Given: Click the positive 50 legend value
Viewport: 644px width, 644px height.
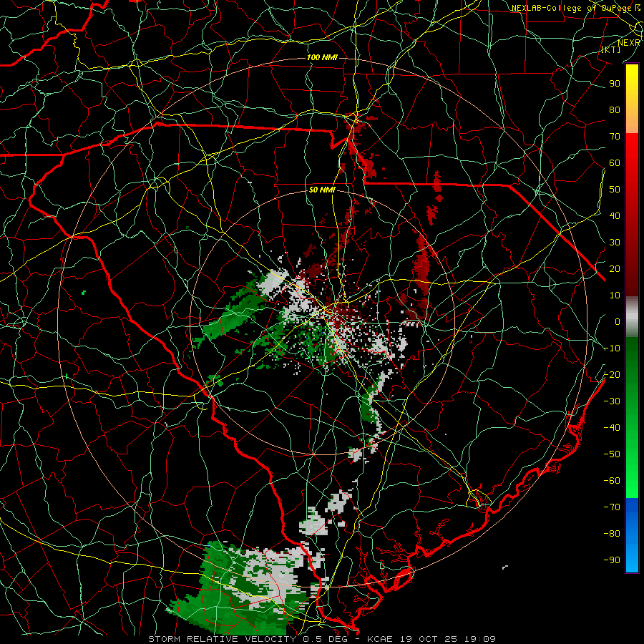Looking at the screenshot, I should point(615,190).
